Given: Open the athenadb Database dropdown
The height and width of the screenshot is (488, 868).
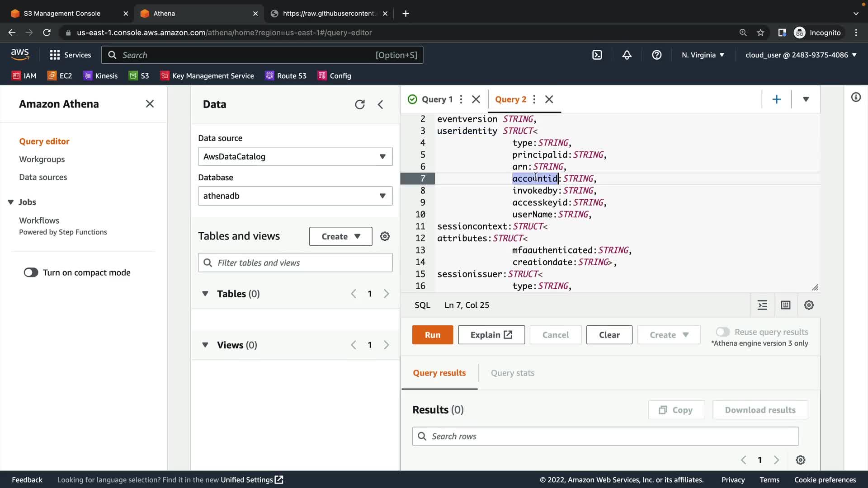Looking at the screenshot, I should point(295,196).
